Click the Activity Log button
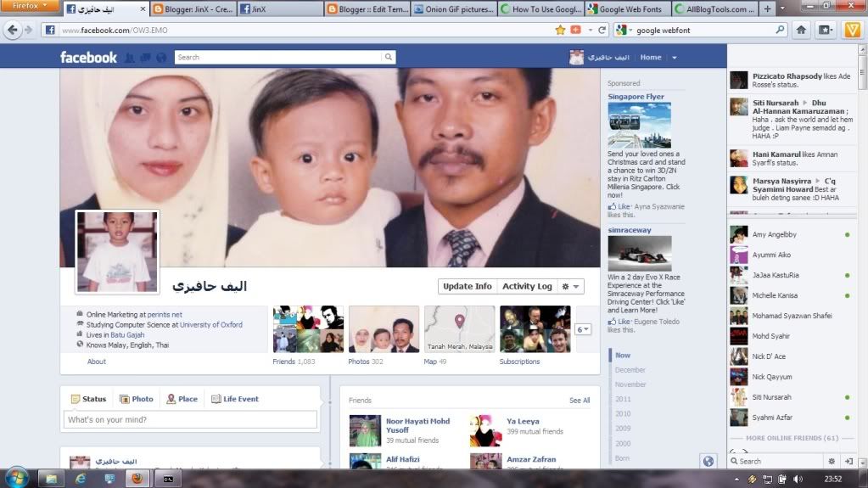Image resolution: width=868 pixels, height=488 pixels. [x=527, y=286]
